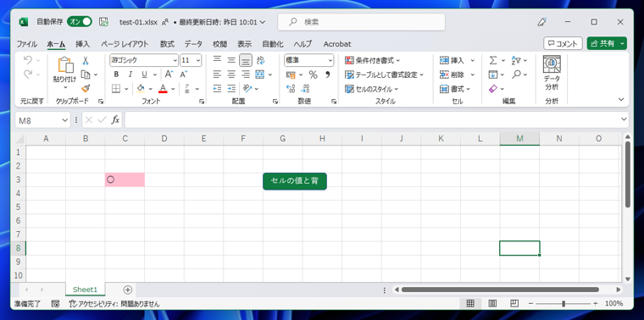Open the ページ レイアウト tab
The width and height of the screenshot is (644, 320).
[x=125, y=44]
